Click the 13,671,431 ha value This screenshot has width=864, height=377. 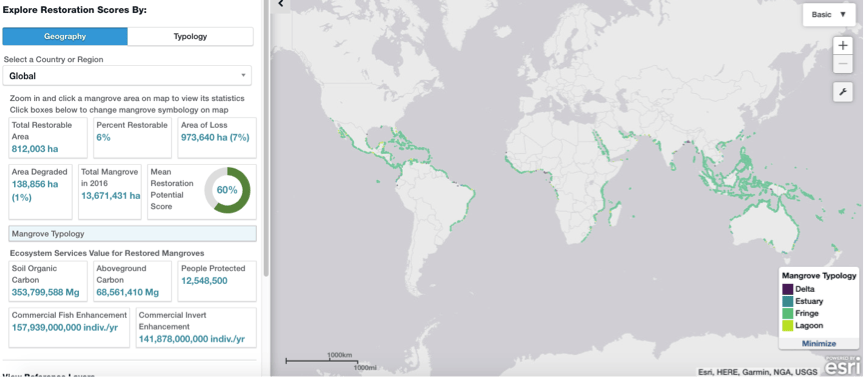pos(111,196)
